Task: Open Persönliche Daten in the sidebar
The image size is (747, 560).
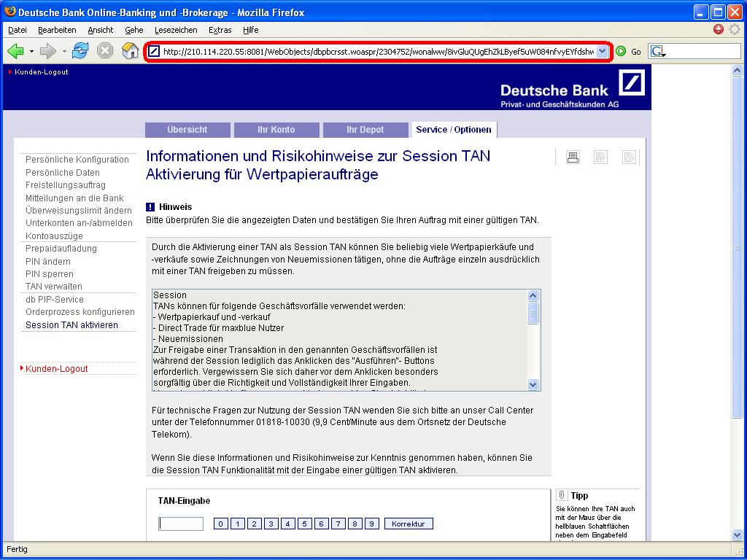Action: pyautogui.click(x=63, y=172)
